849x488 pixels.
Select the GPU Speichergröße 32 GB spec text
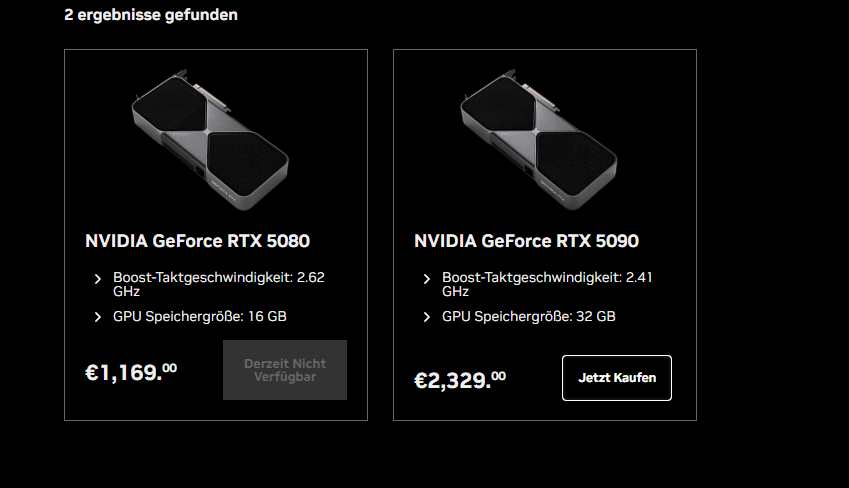(x=529, y=317)
